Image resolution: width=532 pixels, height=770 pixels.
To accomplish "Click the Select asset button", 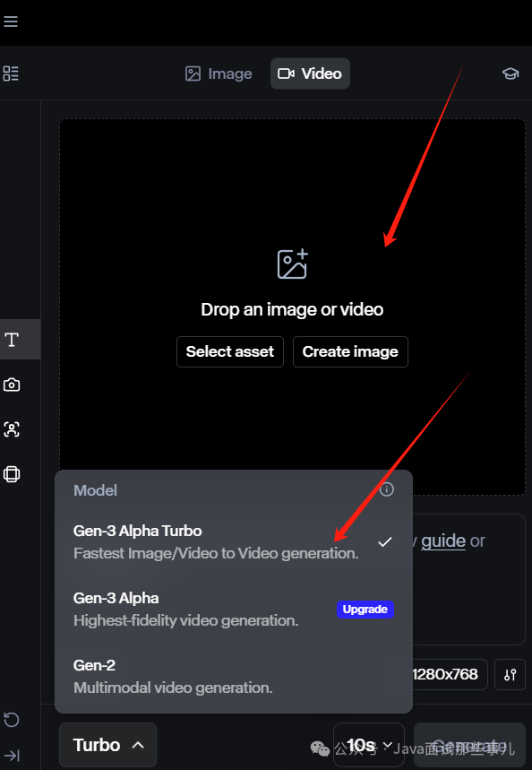I will [x=230, y=351].
